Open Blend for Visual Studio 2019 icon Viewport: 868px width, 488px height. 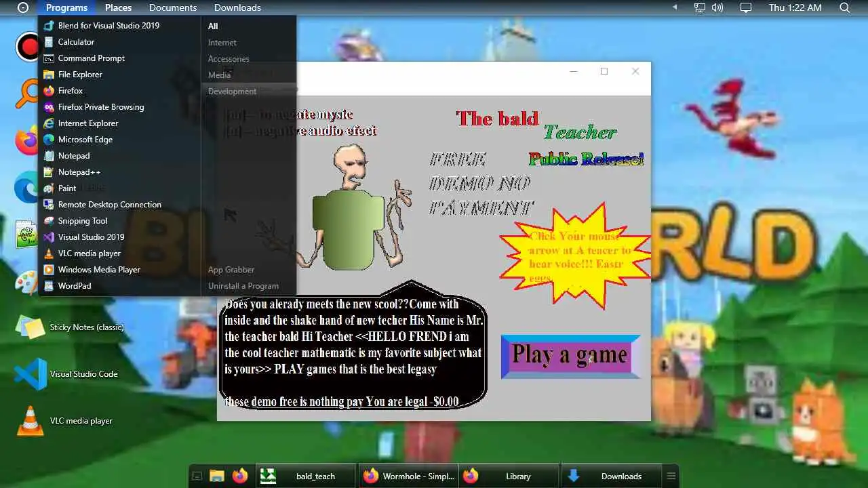coord(48,26)
